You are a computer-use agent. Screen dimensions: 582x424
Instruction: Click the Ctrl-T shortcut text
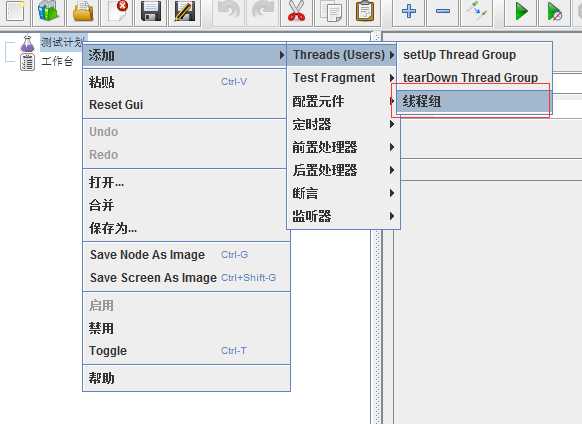click(x=234, y=350)
